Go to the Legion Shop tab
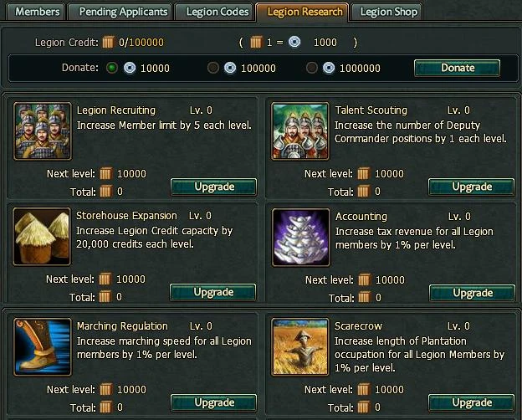This screenshot has height=420, width=522. click(386, 12)
